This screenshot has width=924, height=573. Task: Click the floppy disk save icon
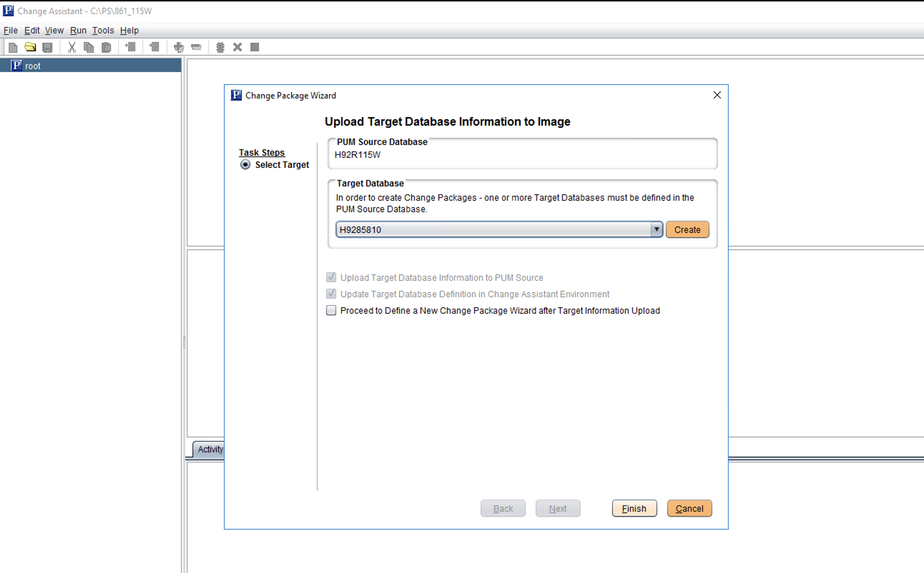point(47,47)
